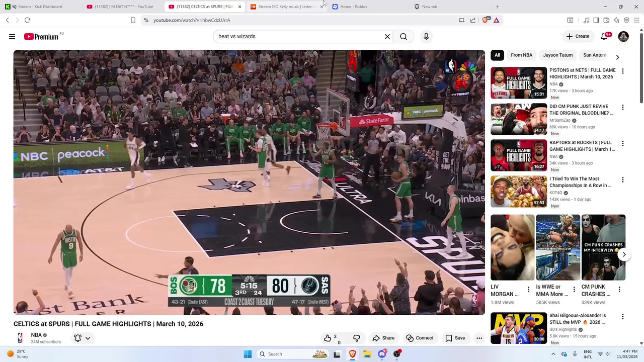Open options for Is WWE or MMA short

point(574,289)
